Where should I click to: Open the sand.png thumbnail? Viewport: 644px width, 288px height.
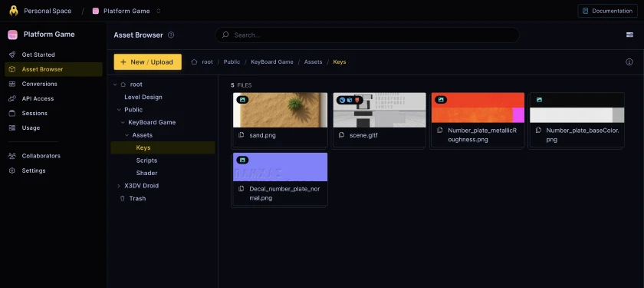coord(280,111)
